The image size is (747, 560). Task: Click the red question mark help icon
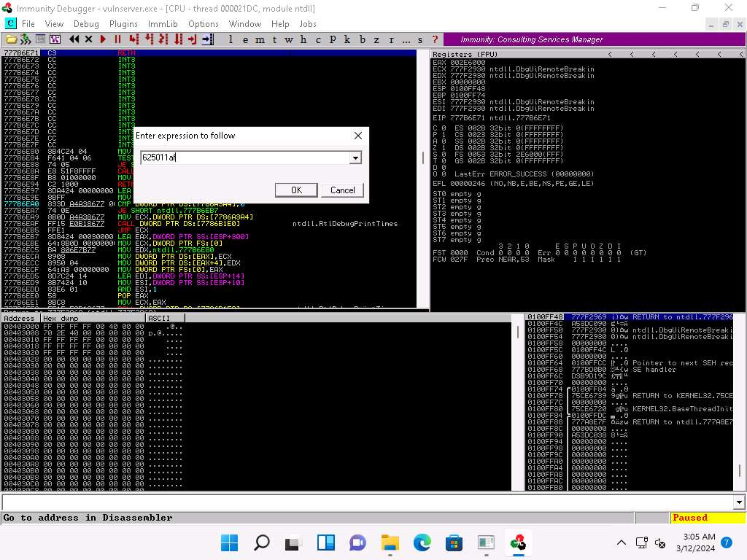(x=436, y=39)
